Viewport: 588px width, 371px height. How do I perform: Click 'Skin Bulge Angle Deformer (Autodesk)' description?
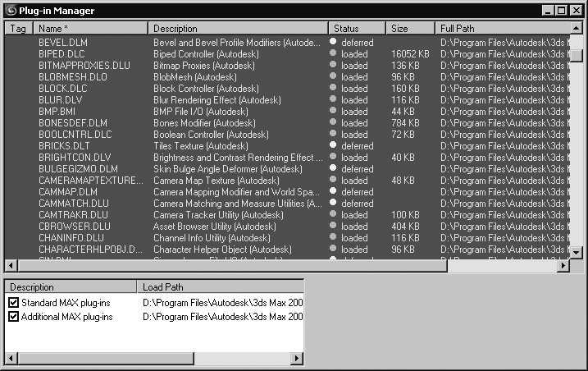228,169
